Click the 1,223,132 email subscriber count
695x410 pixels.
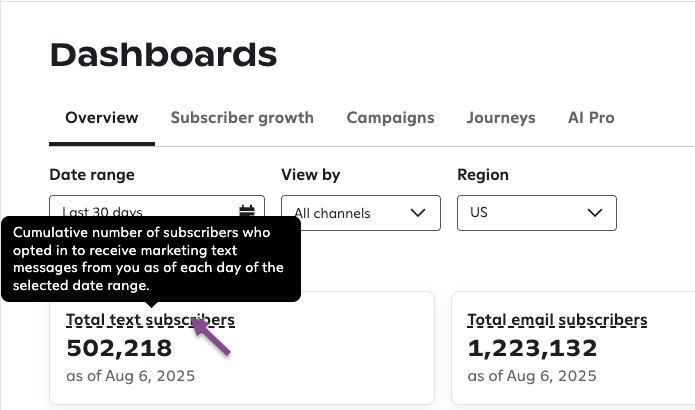[532, 348]
